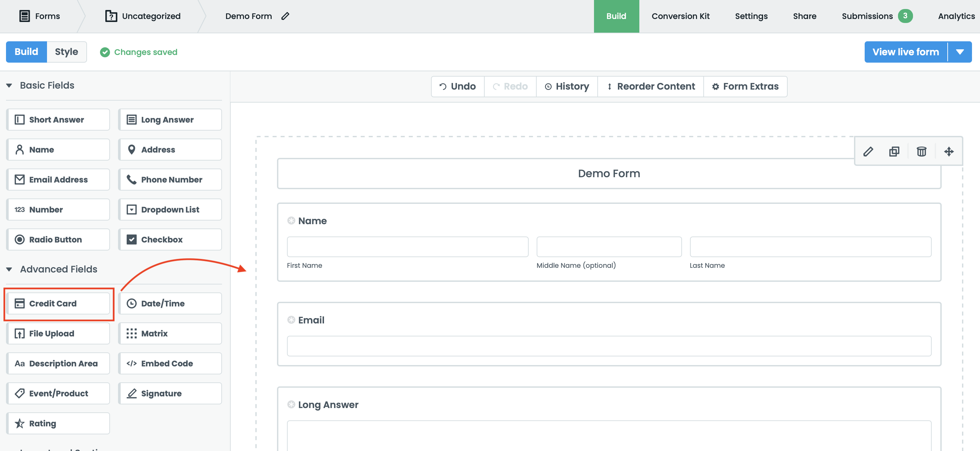Switch to the Style tab

[67, 52]
